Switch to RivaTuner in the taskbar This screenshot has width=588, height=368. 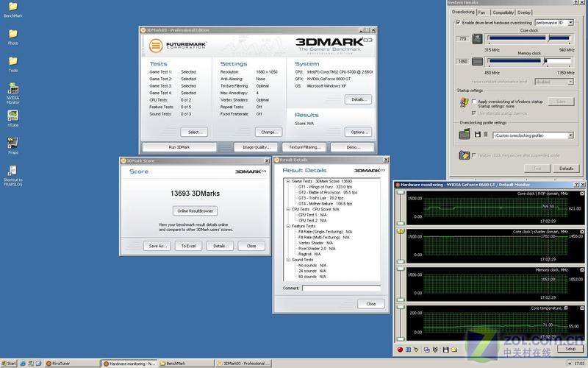[71, 363]
